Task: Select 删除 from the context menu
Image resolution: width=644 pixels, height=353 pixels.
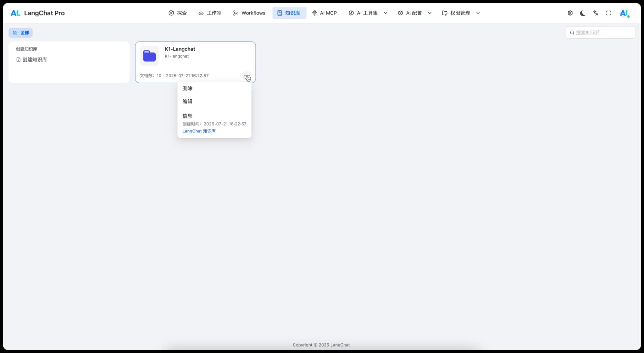Action: tap(187, 88)
